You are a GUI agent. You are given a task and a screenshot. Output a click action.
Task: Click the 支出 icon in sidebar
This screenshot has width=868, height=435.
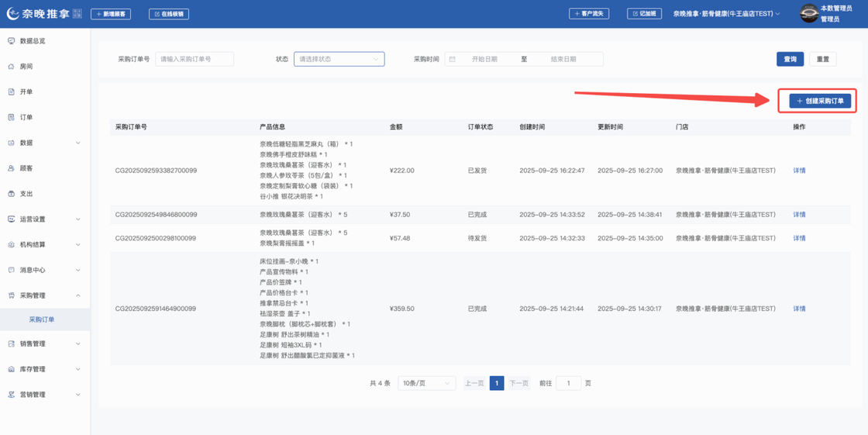pyautogui.click(x=11, y=194)
